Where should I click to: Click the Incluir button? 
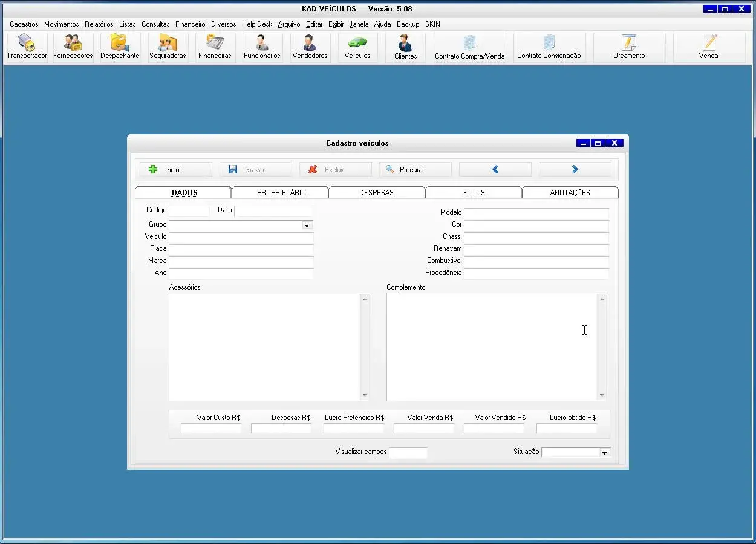tap(175, 170)
